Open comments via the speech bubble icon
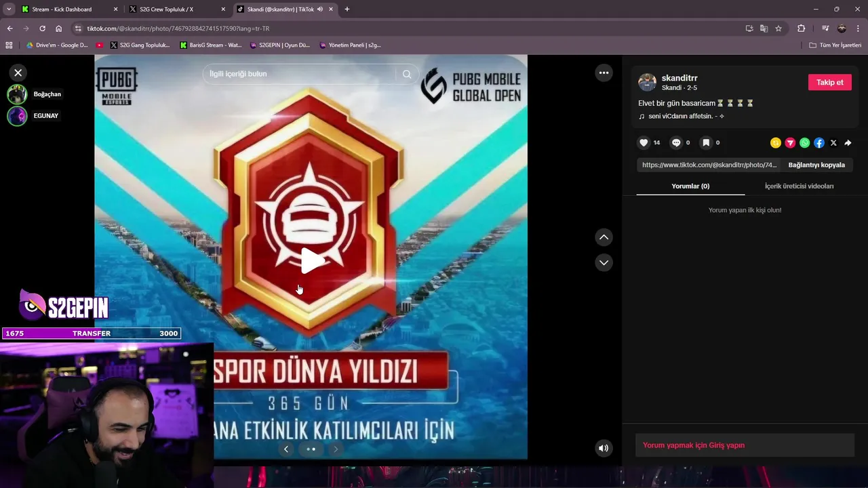The height and width of the screenshot is (488, 868). point(676,143)
